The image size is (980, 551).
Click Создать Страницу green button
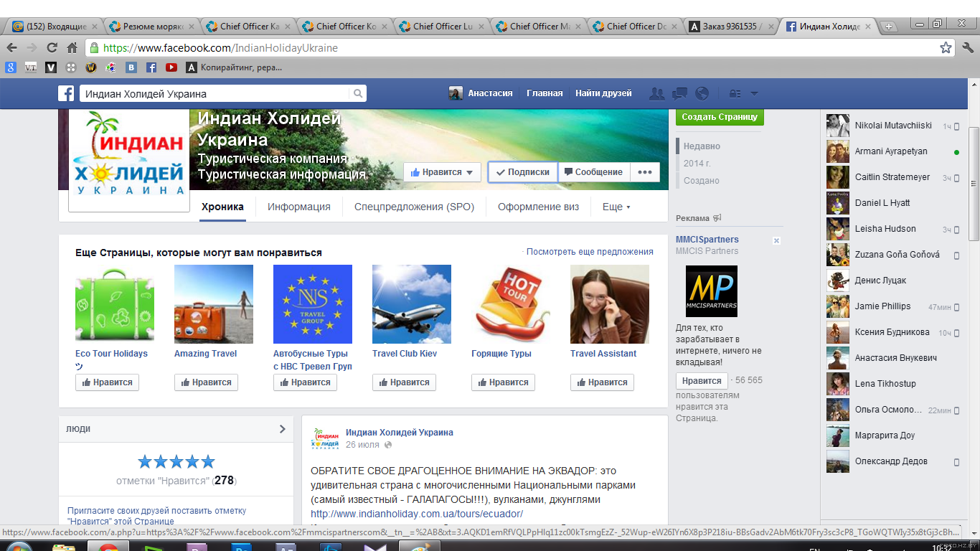pos(720,117)
